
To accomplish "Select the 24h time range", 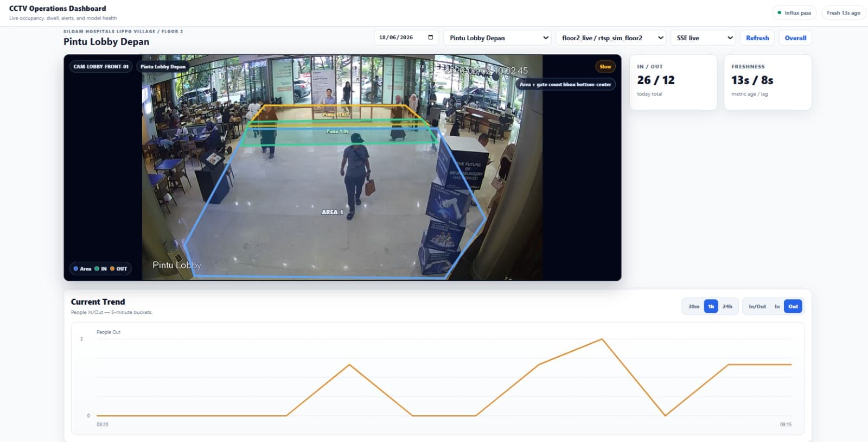I will point(727,306).
